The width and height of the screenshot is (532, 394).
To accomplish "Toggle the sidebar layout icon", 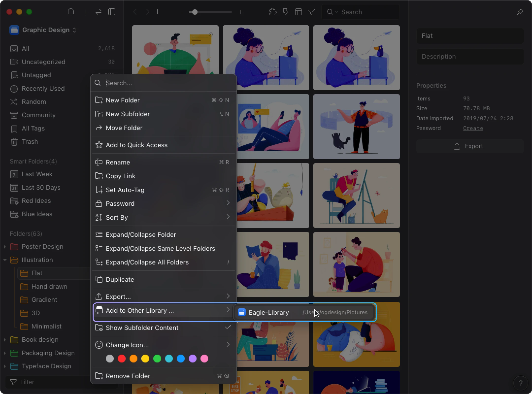I will (112, 12).
